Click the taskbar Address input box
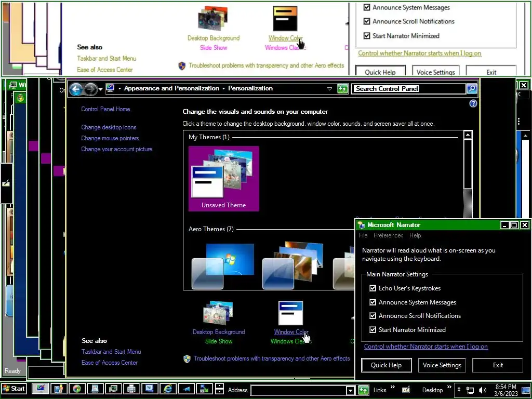532x399 pixels. 299,391
